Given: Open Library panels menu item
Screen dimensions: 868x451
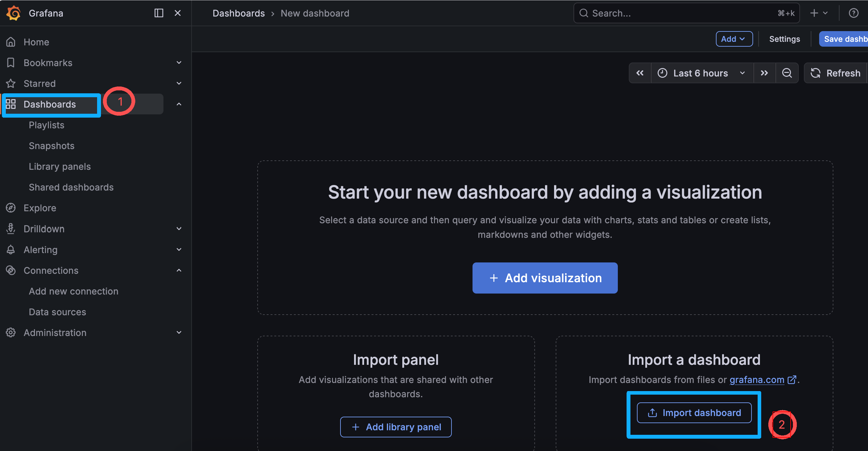Looking at the screenshot, I should pyautogui.click(x=60, y=166).
